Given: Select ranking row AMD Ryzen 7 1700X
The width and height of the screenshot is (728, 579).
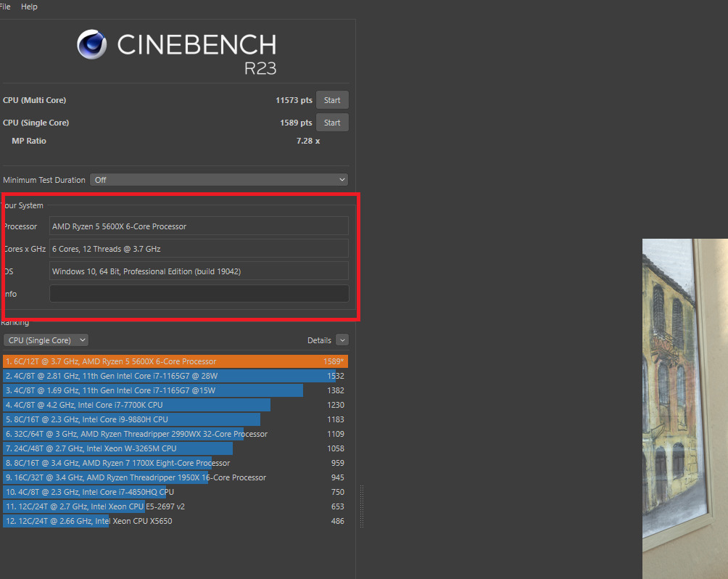Looking at the screenshot, I should point(175,463).
